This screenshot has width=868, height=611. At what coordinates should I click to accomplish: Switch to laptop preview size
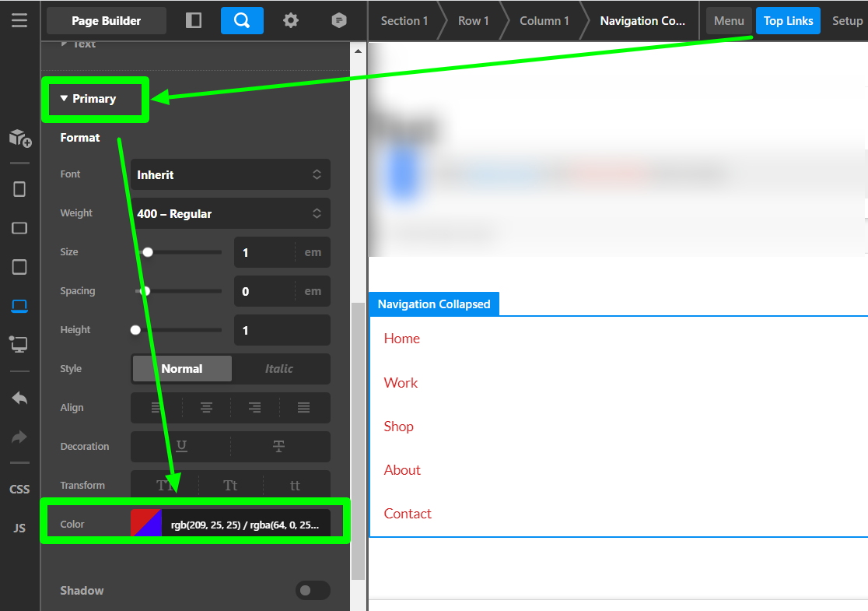coord(19,306)
